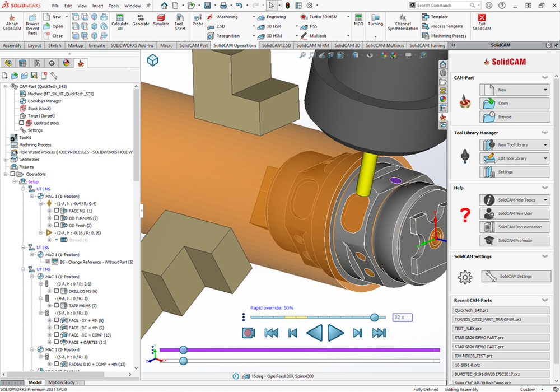Screen dimensions: 560x392
Task: Open the Turning dropdown
Action: tap(375, 36)
